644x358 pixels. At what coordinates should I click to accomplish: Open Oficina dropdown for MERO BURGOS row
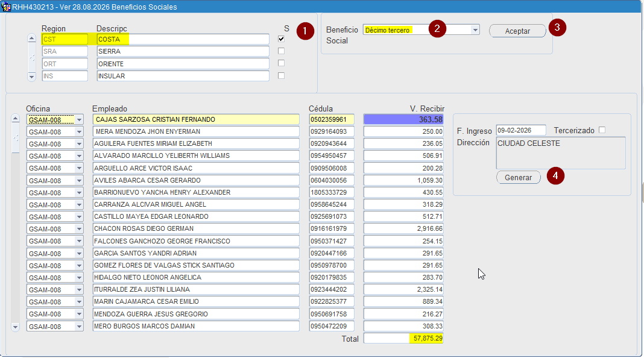tap(79, 327)
